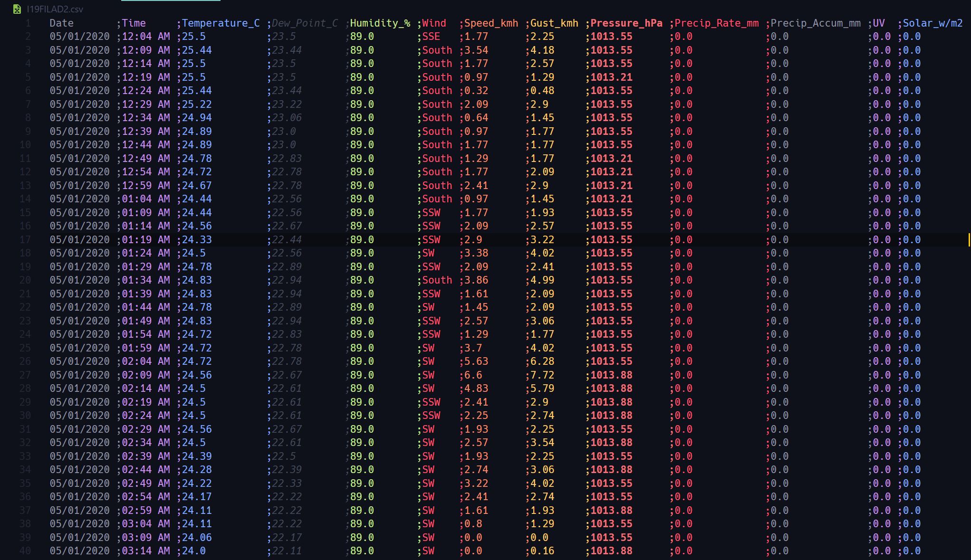The image size is (971, 560).
Task: Click the 7.72 gust value
Action: 542,375
